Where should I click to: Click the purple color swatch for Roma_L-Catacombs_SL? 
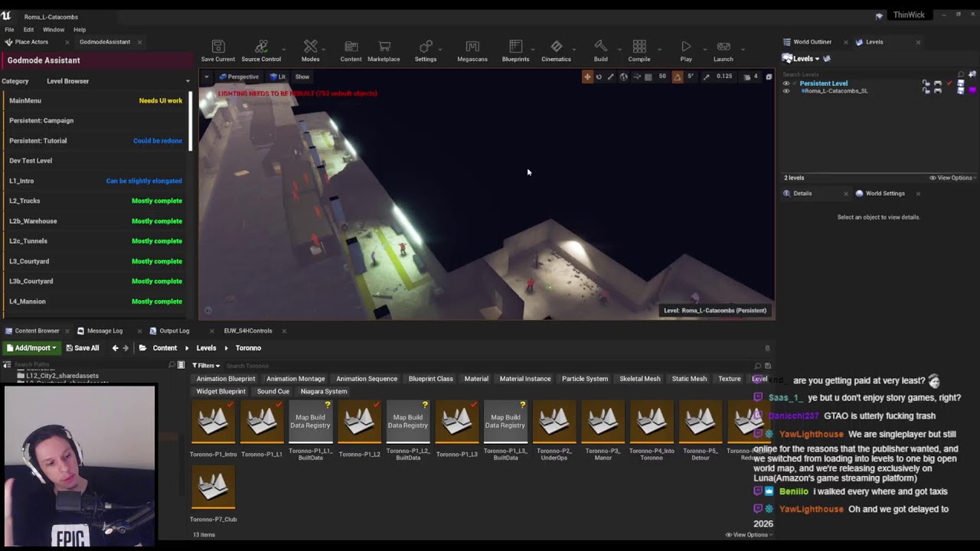[x=972, y=91]
